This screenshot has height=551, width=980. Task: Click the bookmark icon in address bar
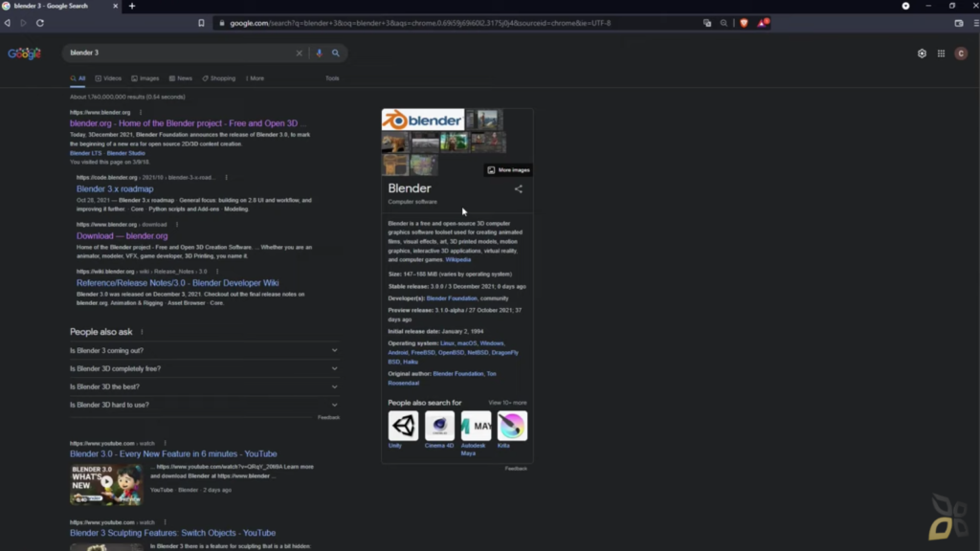coord(201,23)
